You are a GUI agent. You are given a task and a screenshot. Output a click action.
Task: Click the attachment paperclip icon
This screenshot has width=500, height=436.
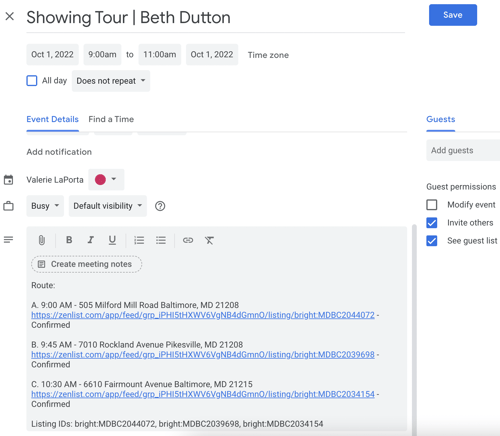pos(41,240)
